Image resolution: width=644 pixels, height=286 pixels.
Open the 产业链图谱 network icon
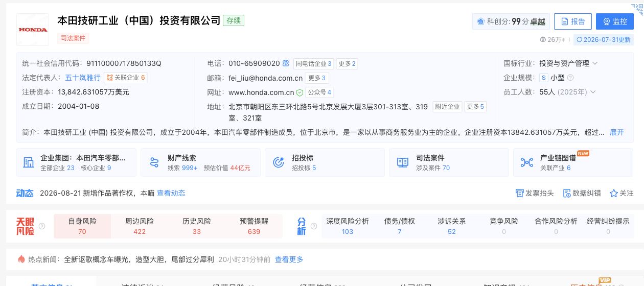click(527, 162)
